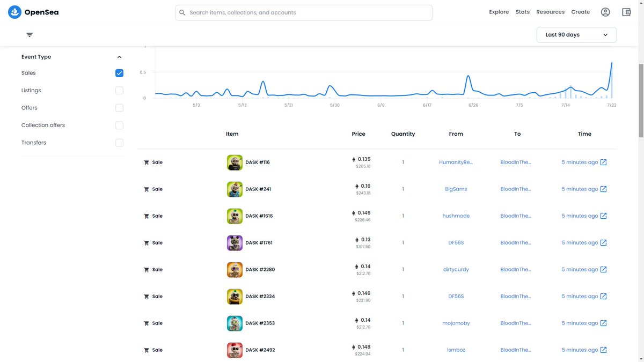The height and width of the screenshot is (362, 644).
Task: Open the account profile icon
Action: pyautogui.click(x=605, y=12)
